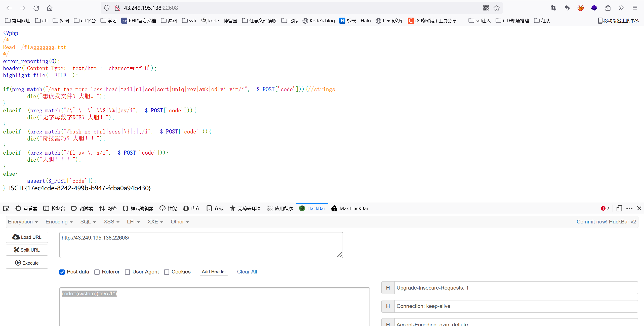Click the Clear All link
The image size is (644, 326).
tap(247, 272)
